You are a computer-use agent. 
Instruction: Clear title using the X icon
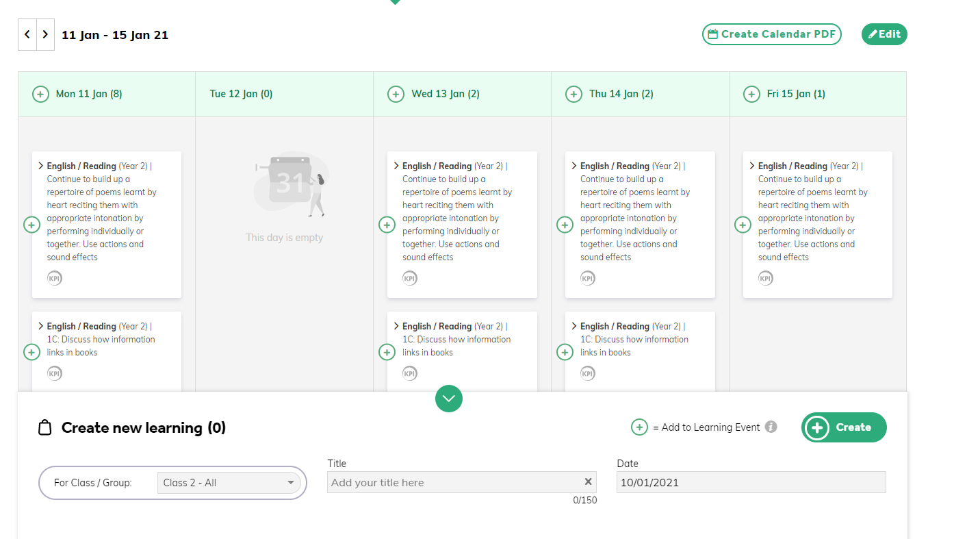[588, 482]
